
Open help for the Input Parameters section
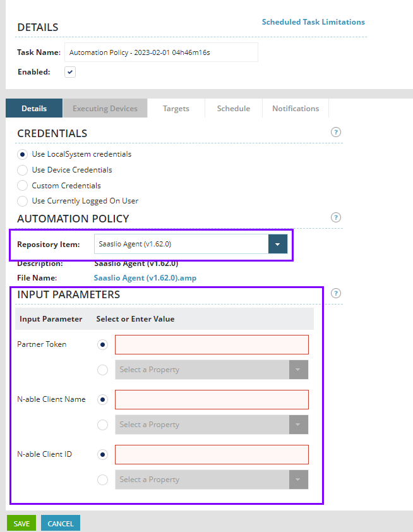click(336, 293)
